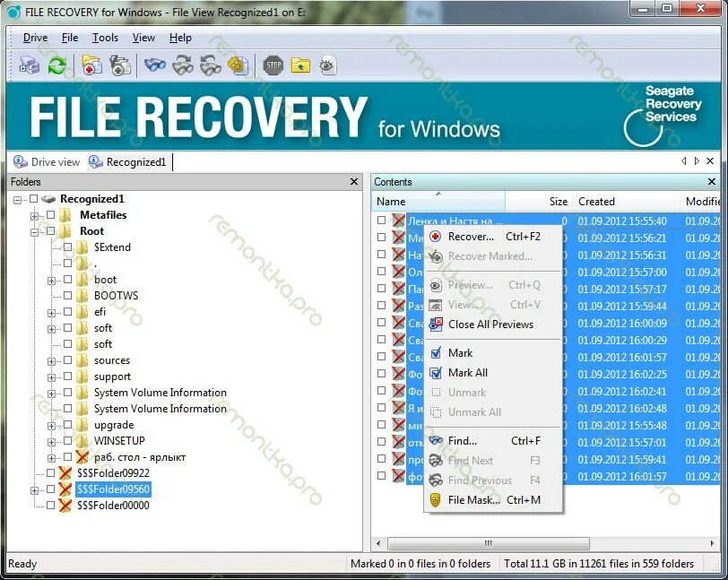Click the Find Next binoculars toolbar icon
Image resolution: width=728 pixels, height=580 pixels.
coord(183,65)
